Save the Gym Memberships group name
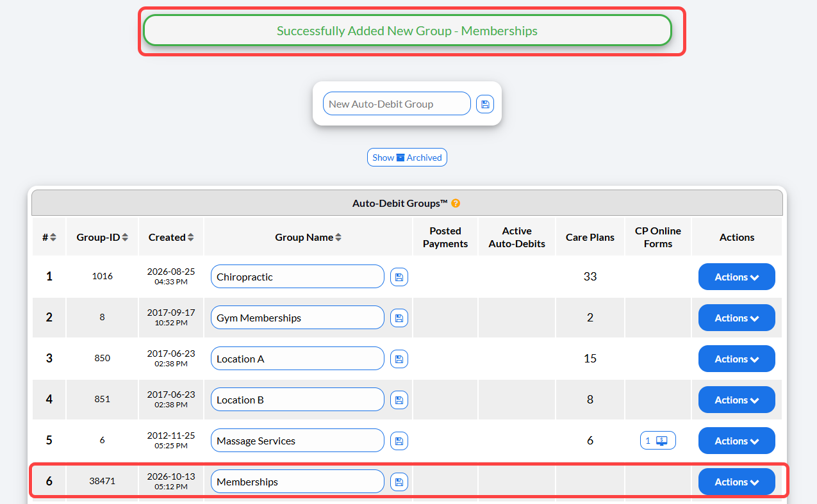This screenshot has height=504, width=817. coord(399,318)
